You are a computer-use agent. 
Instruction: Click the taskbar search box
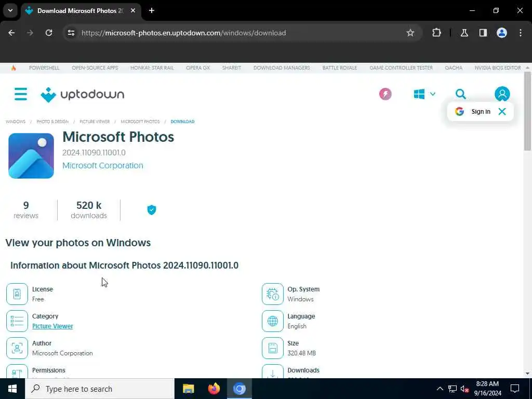pos(100,389)
